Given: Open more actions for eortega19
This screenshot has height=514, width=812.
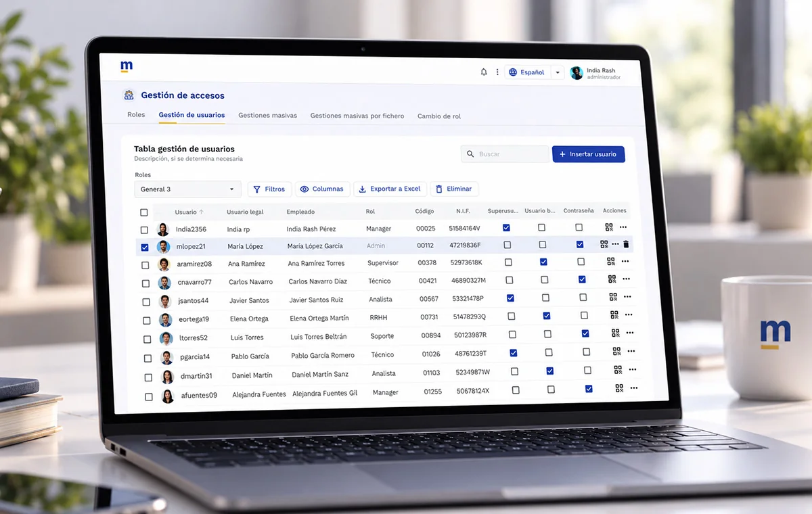Looking at the screenshot, I should point(629,314).
